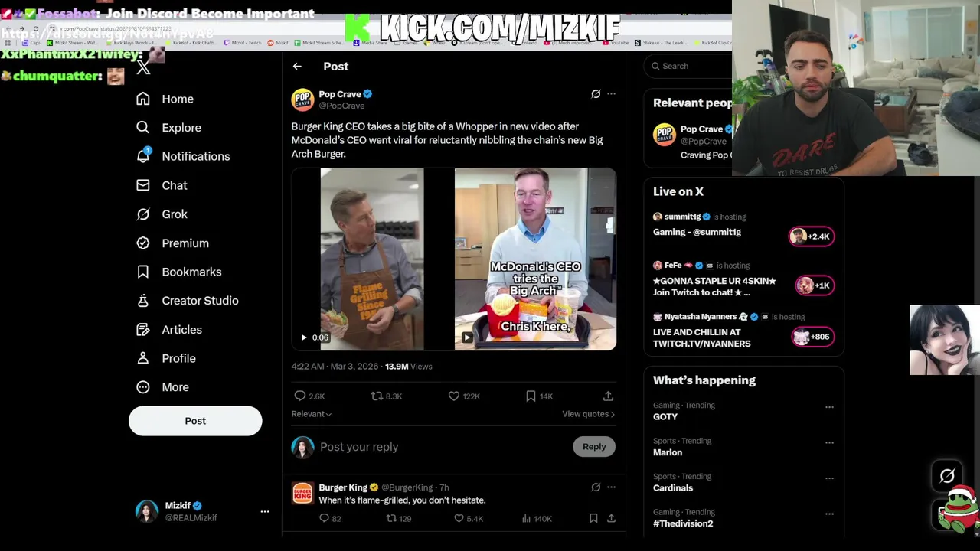Viewport: 980px width, 551px height.
Task: Share the Burger King reply
Action: point(611,518)
